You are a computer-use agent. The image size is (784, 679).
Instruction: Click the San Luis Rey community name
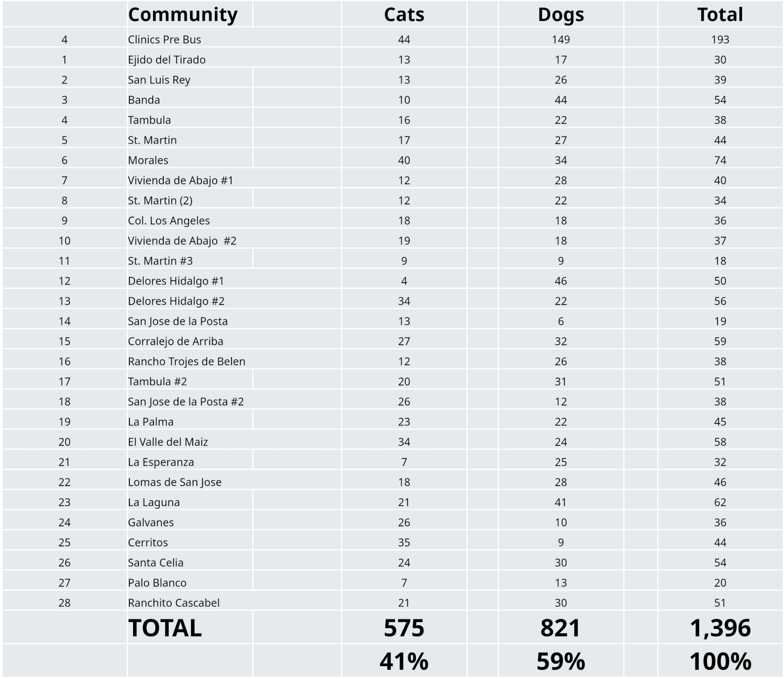point(159,80)
